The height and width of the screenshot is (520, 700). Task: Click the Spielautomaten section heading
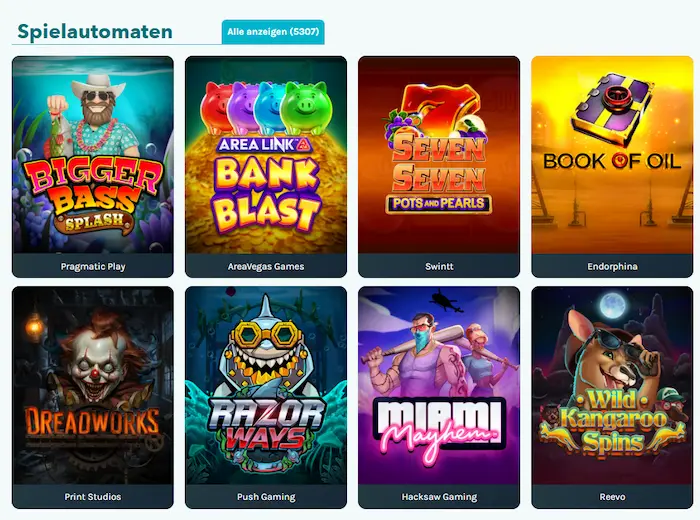tap(95, 32)
